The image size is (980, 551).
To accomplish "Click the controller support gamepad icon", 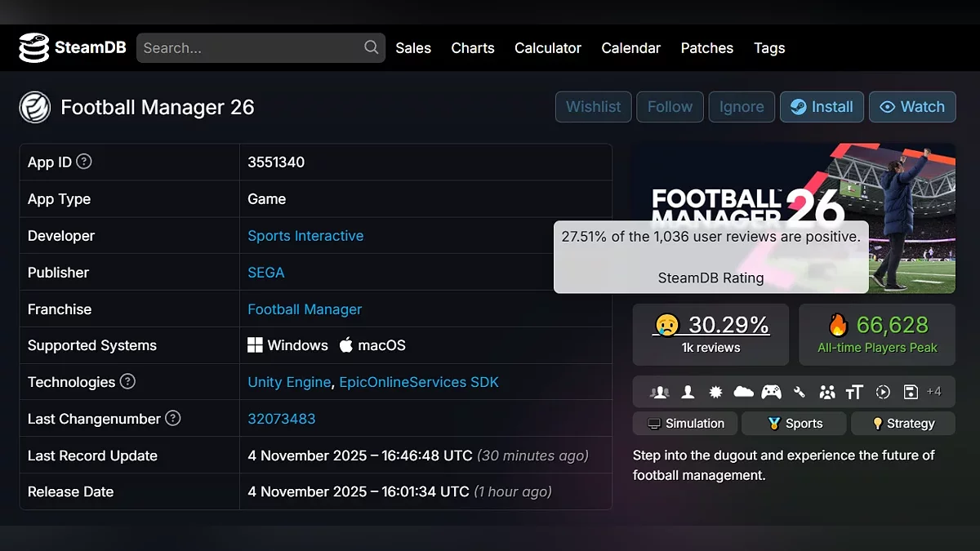I will 771,392.
